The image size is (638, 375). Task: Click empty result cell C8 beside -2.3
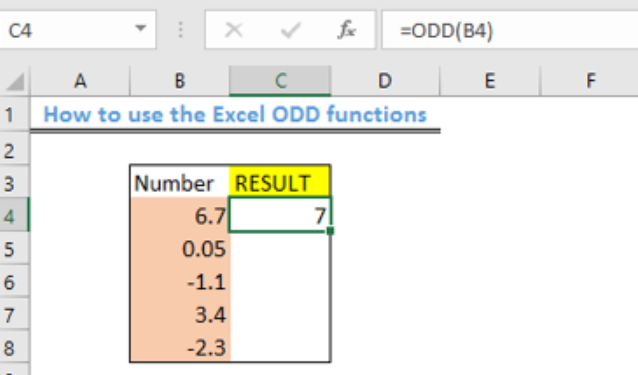[x=280, y=347]
